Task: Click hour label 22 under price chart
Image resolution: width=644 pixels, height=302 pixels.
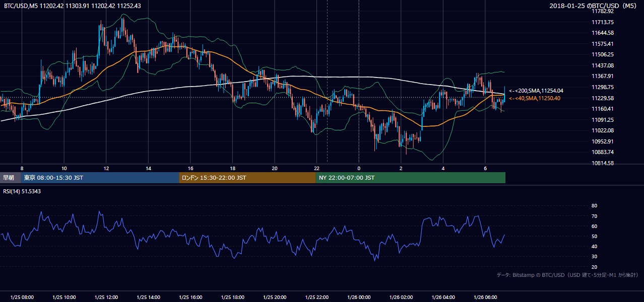Action: 316,168
